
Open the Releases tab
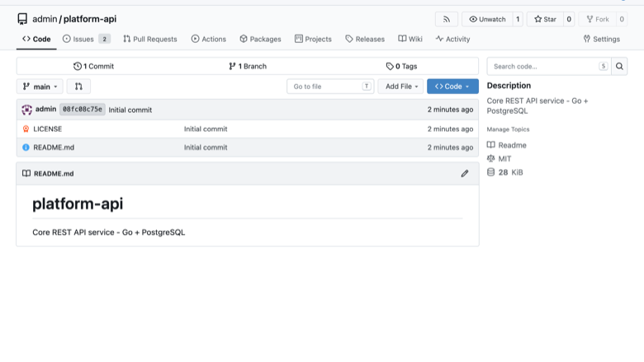pyautogui.click(x=365, y=39)
